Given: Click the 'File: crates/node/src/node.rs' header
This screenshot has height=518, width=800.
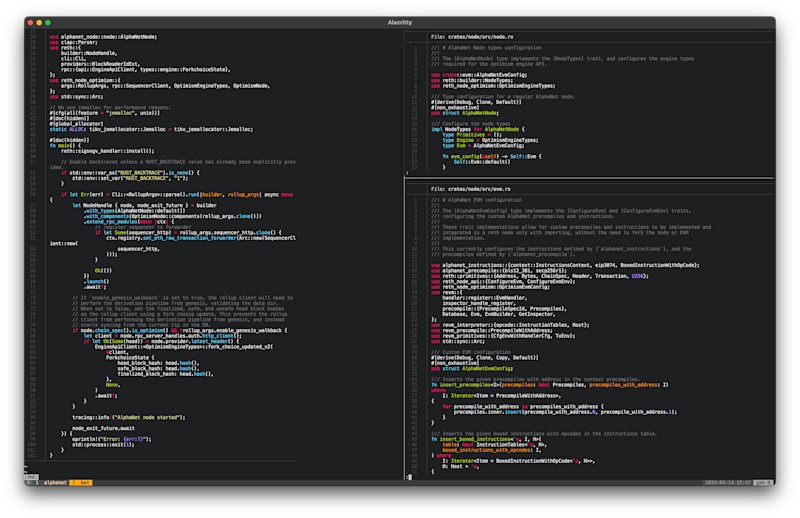Looking at the screenshot, I should point(472,37).
